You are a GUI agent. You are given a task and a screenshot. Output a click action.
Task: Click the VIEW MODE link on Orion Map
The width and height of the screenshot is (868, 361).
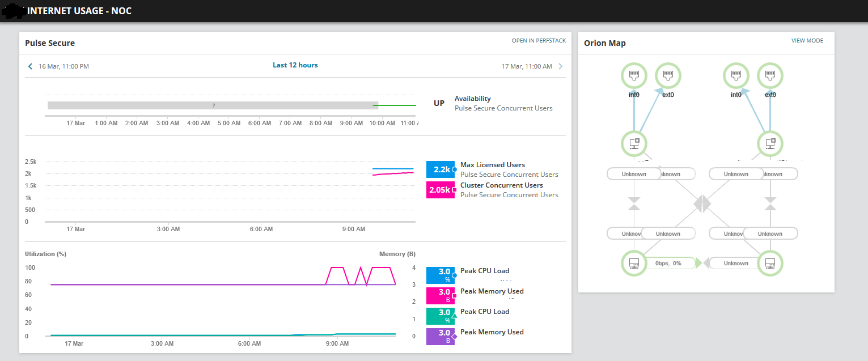pyautogui.click(x=807, y=41)
